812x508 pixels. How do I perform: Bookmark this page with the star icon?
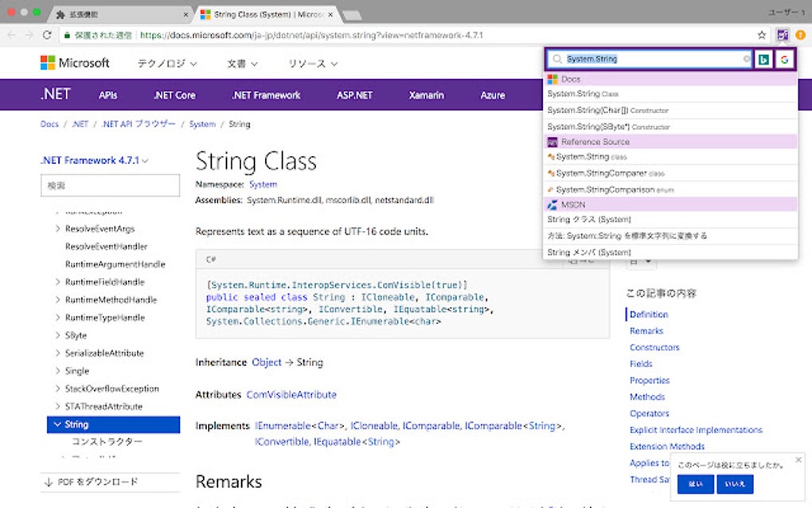[x=761, y=35]
